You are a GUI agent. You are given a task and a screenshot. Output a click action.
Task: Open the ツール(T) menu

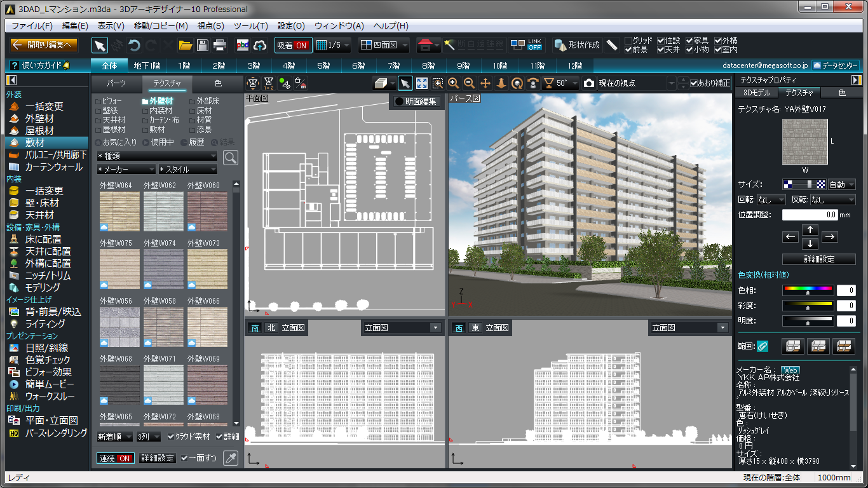tap(250, 26)
